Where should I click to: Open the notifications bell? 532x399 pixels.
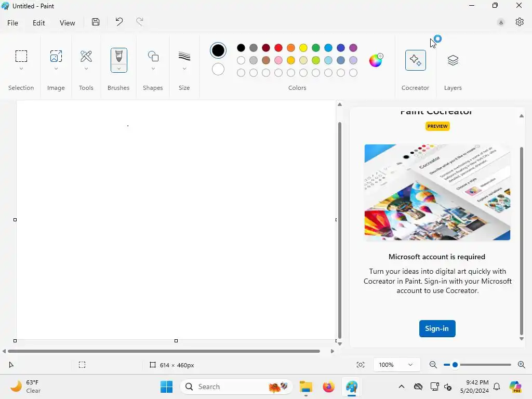tap(497, 387)
